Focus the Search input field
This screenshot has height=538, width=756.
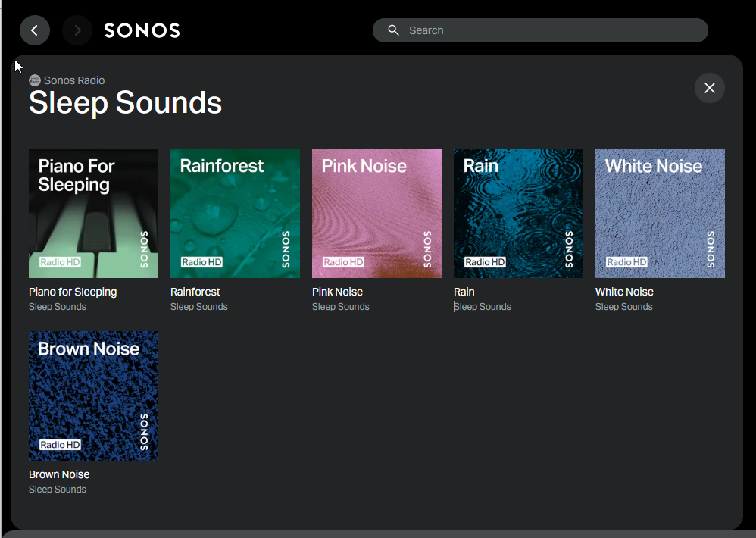coord(540,30)
